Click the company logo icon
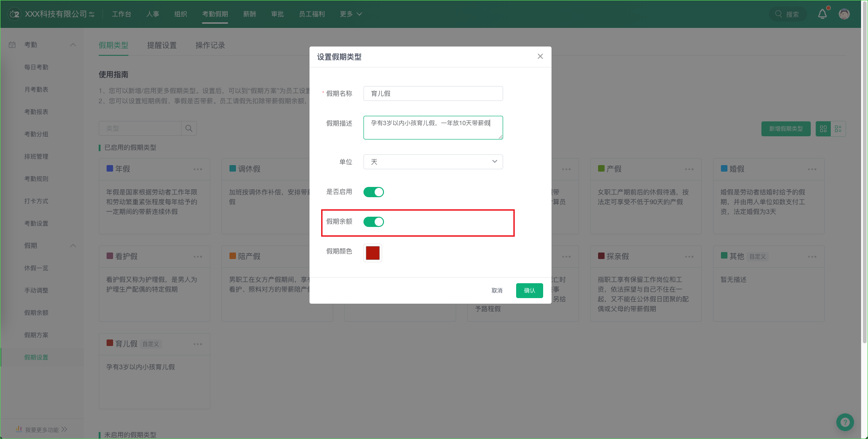Screen dimensions: 868x439 point(14,14)
